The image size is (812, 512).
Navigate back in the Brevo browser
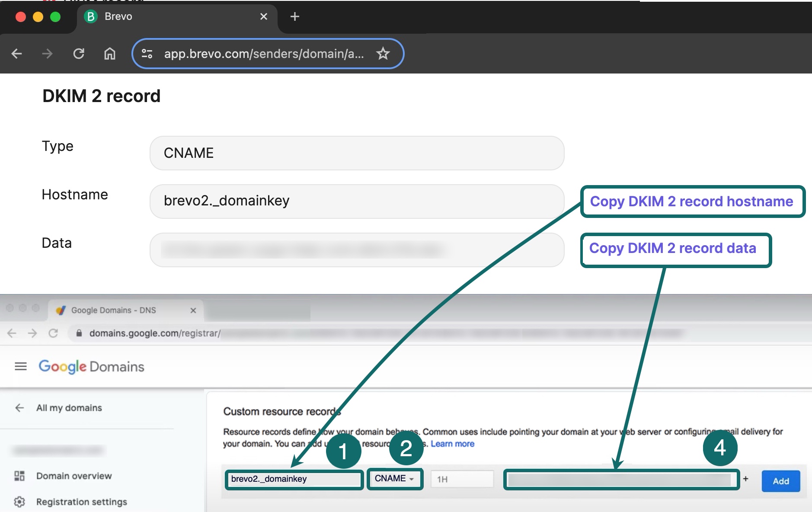click(x=17, y=54)
